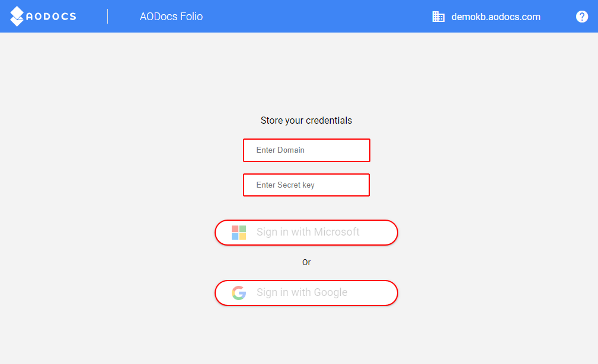Click the demokb.aodocs.com domain label
The height and width of the screenshot is (364, 598).
(x=495, y=17)
